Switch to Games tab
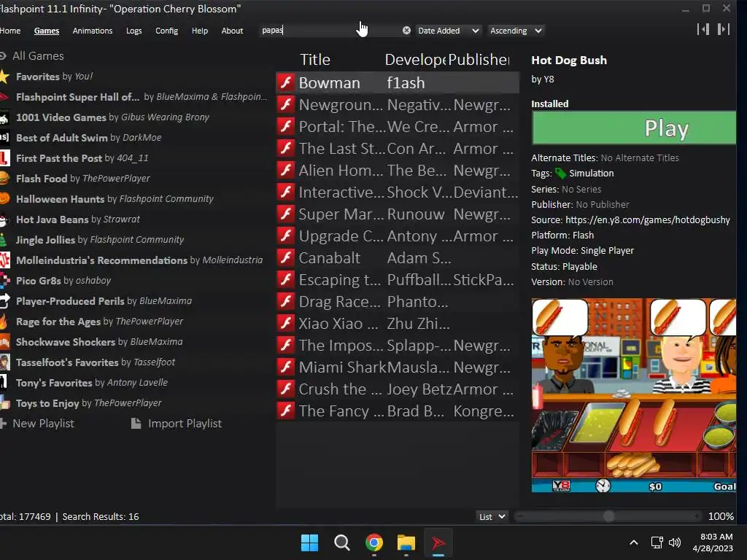Image resolution: width=747 pixels, height=560 pixels. [47, 31]
